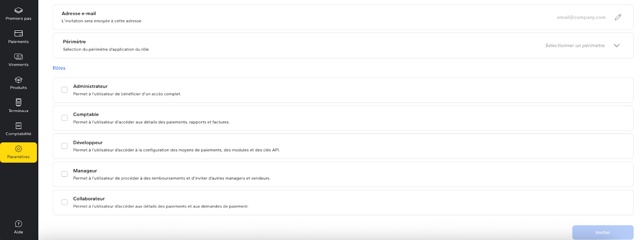Click the pencil icon to edit email

(618, 17)
